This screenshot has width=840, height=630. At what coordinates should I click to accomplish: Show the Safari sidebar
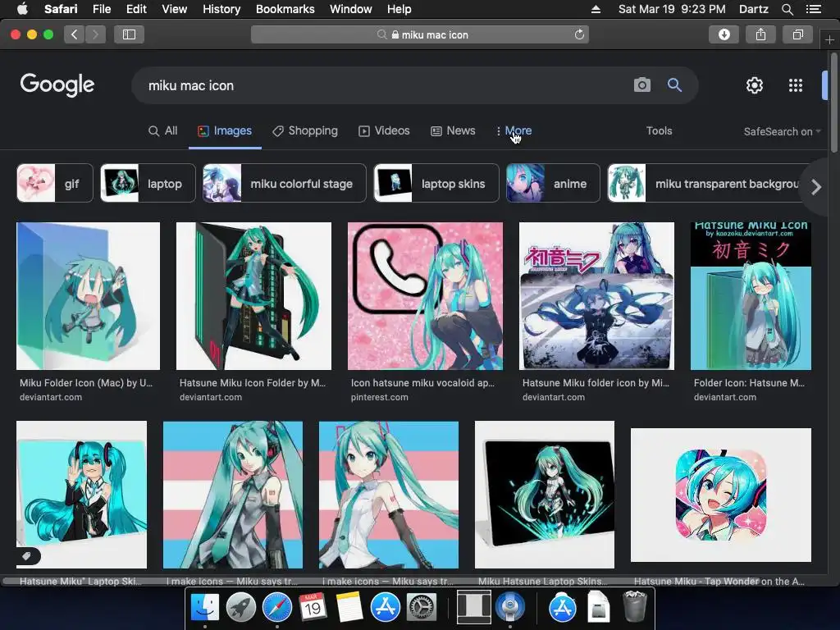129,34
